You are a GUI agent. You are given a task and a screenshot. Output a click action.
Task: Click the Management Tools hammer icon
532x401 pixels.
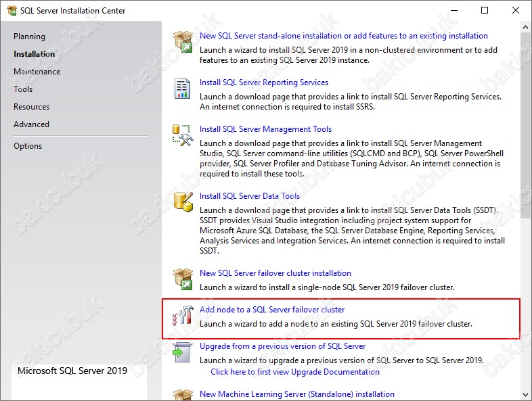coord(183,135)
